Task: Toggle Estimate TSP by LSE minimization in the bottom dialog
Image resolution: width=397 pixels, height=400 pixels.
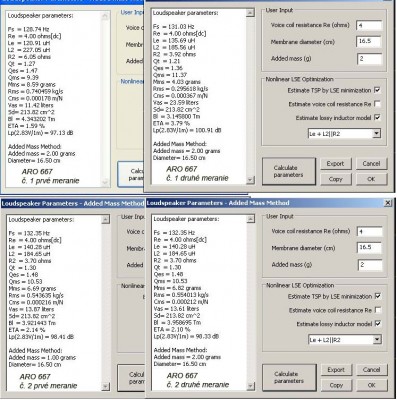Action: 378,296
